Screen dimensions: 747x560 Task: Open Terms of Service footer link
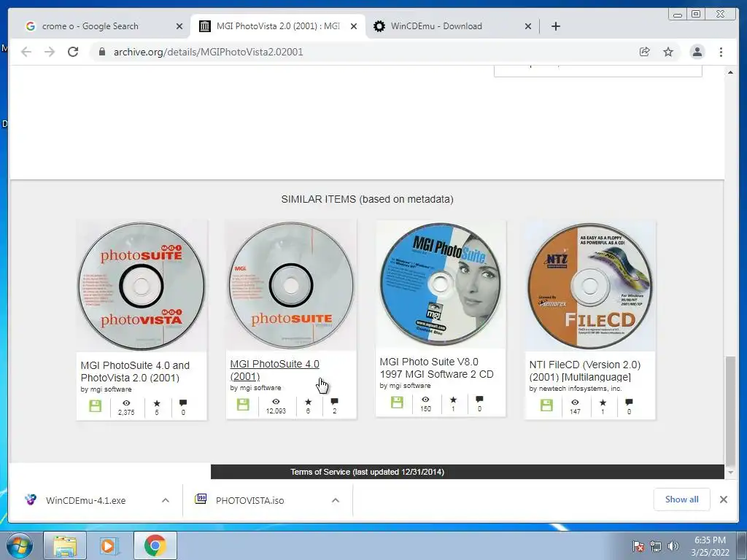coord(368,472)
